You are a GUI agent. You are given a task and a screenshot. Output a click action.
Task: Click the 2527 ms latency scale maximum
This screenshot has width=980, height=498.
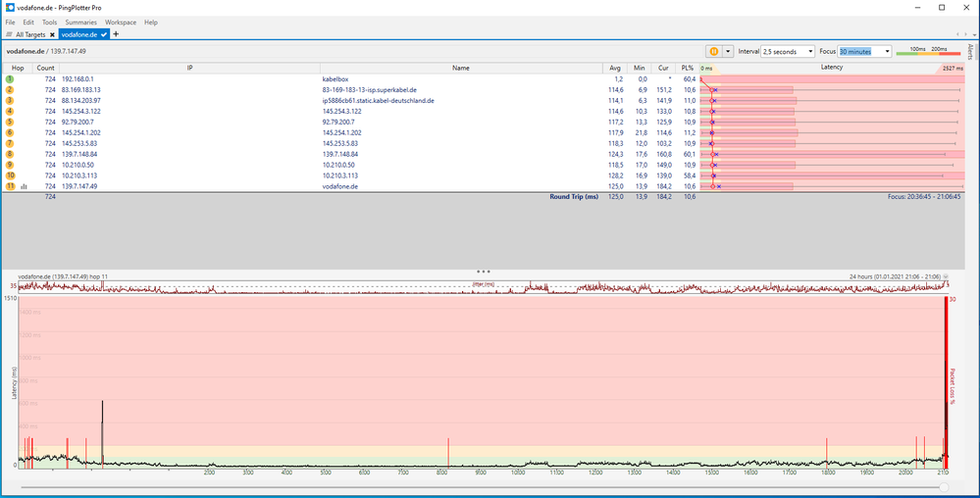953,68
